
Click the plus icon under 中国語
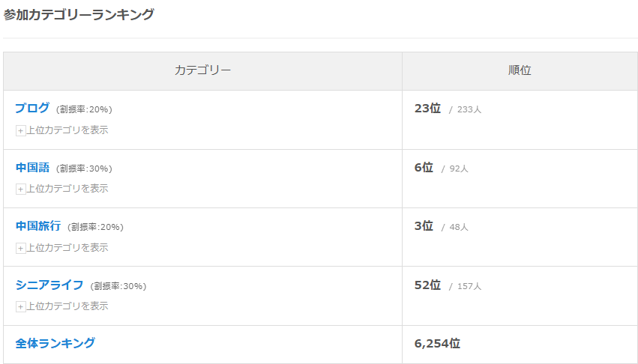[21, 189]
